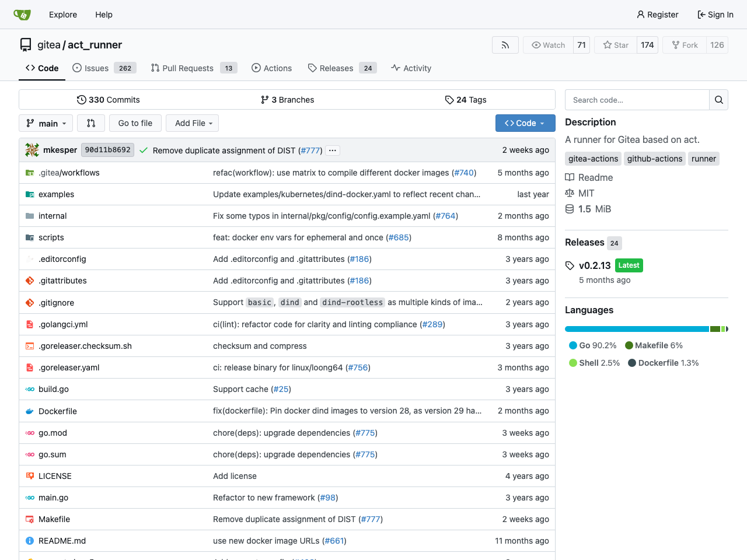Fork the act_runner repository
747x560 pixels.
pos(684,44)
